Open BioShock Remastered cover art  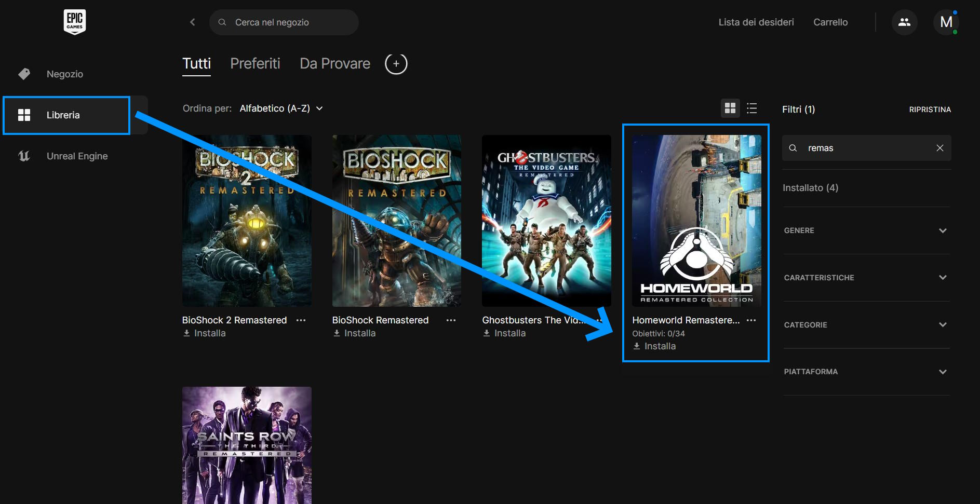pos(397,221)
